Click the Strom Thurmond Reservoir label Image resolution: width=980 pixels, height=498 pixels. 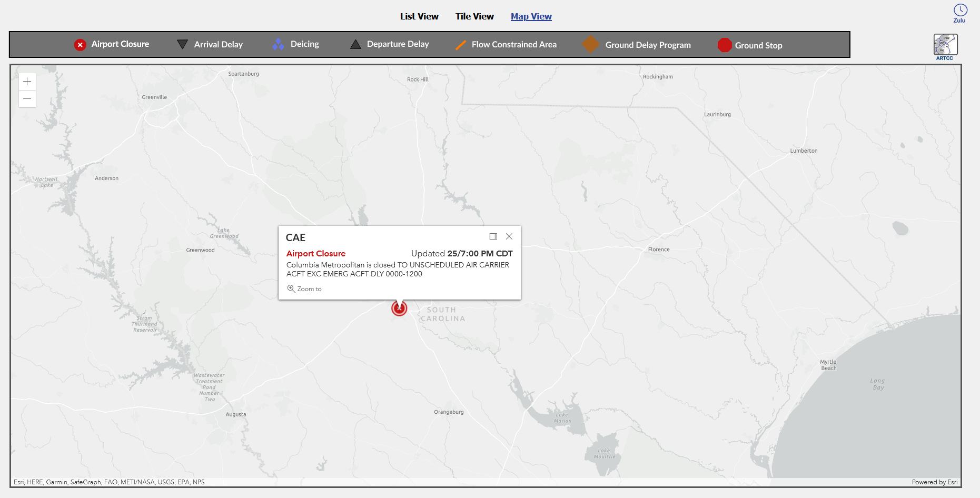[x=144, y=324]
